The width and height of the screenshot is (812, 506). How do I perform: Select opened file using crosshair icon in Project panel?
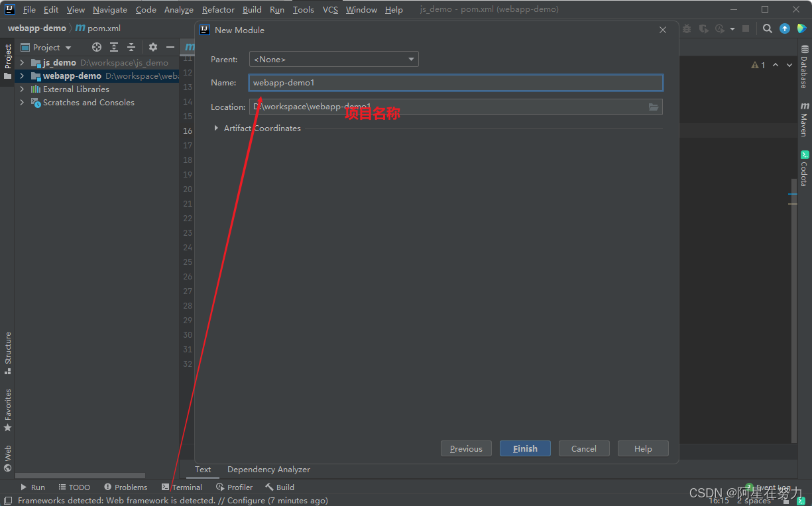coord(97,47)
